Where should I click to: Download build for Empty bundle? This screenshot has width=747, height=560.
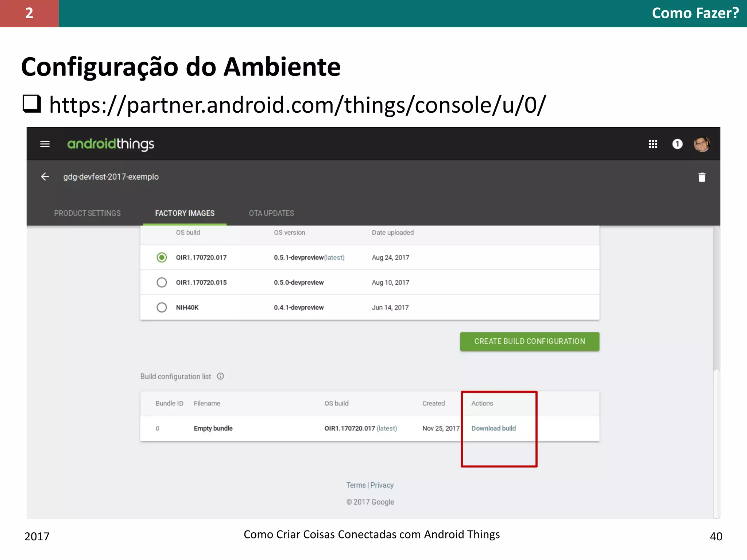[494, 428]
